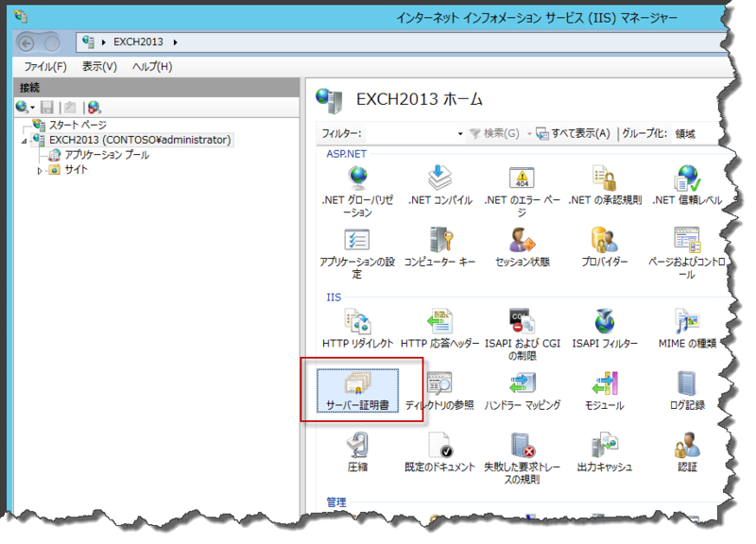Open the モジュール feature
Viewport: 756px width, 544px height.
pos(605,391)
